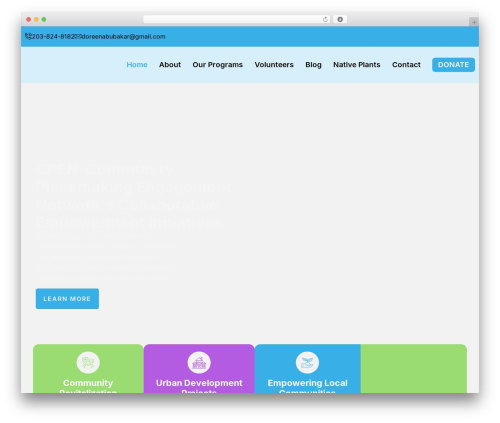Click the Empowering Local Communities heading
500x423 pixels.
point(307,387)
